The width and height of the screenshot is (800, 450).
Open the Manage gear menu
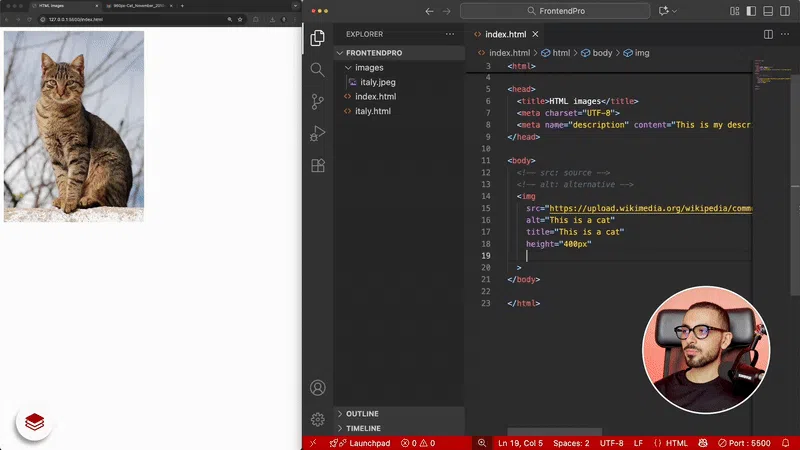pos(318,419)
